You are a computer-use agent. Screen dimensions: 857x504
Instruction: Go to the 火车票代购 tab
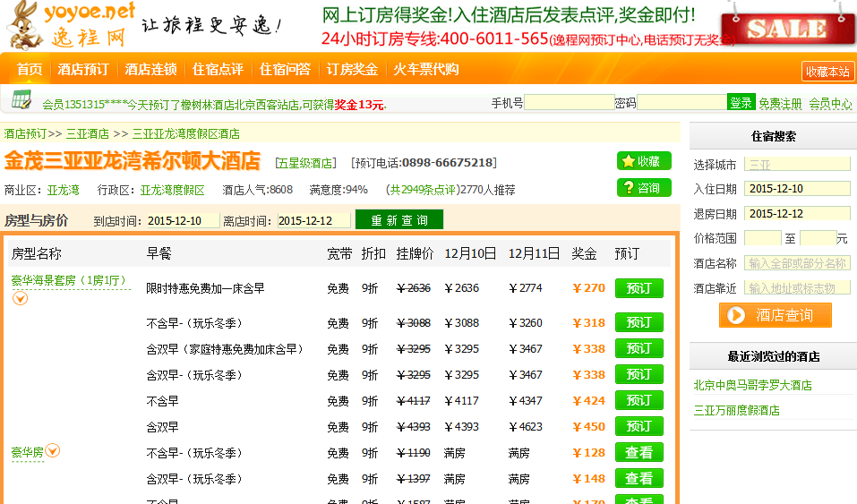(x=425, y=70)
